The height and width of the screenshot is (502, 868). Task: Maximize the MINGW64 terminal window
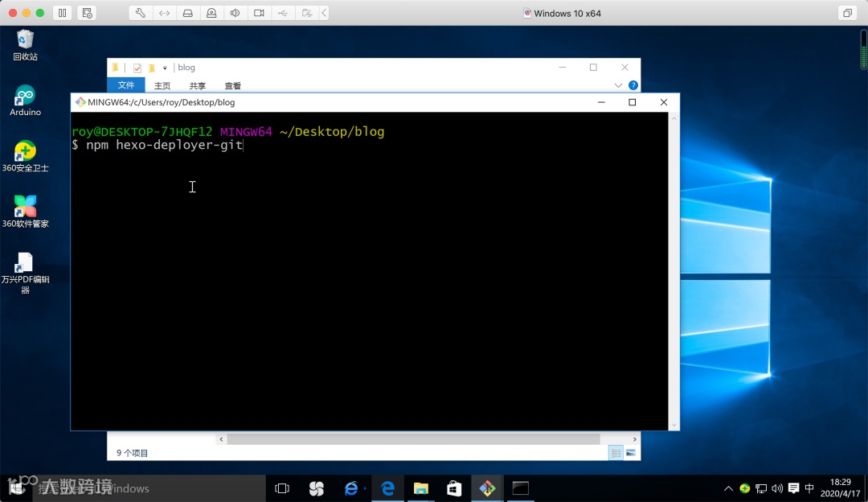pos(633,102)
